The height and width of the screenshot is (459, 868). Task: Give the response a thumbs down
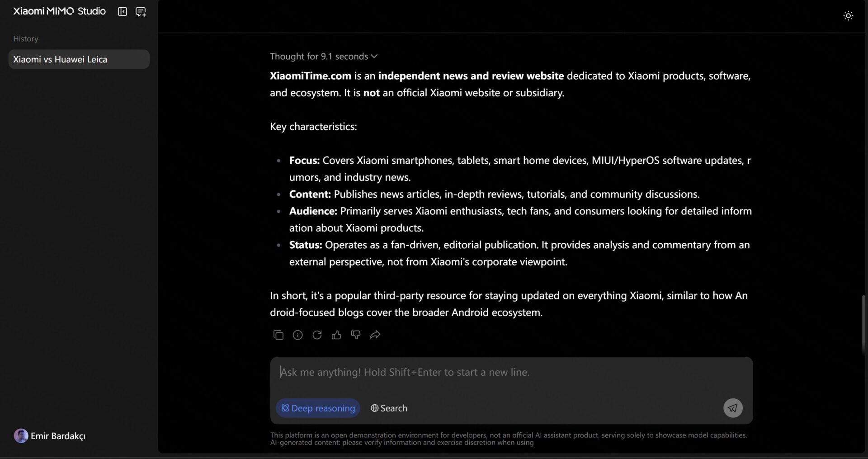356,335
